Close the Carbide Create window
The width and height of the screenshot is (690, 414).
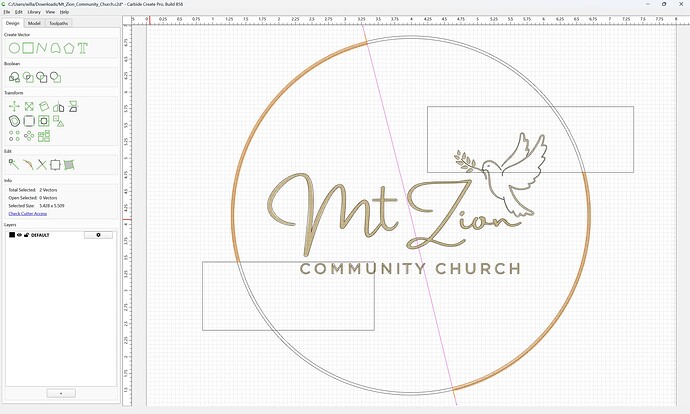680,4
